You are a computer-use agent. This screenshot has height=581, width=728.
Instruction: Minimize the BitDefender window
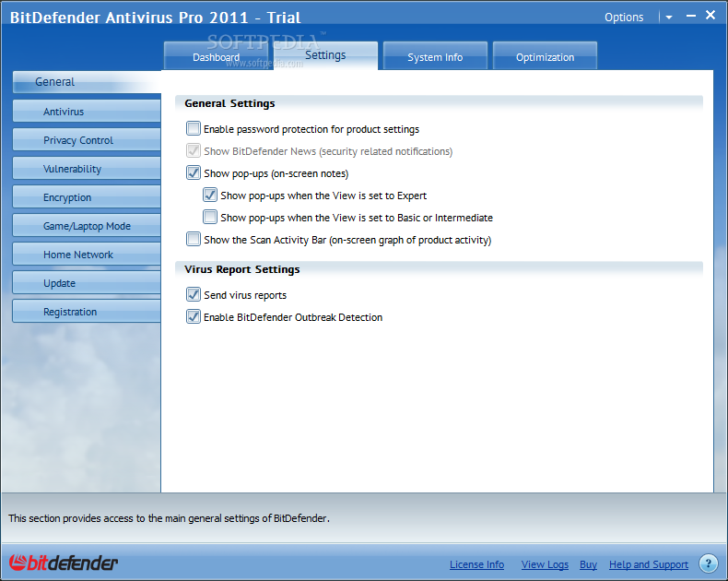tap(691, 16)
